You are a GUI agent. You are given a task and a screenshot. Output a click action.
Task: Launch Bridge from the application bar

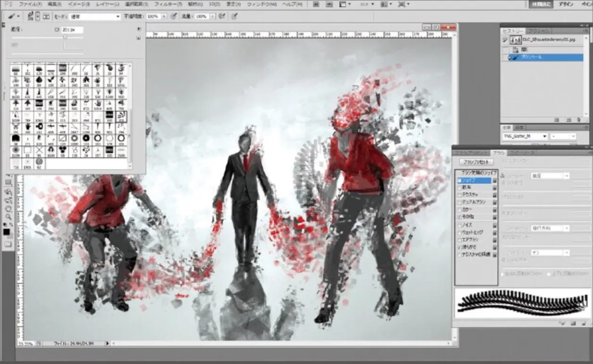click(316, 4)
